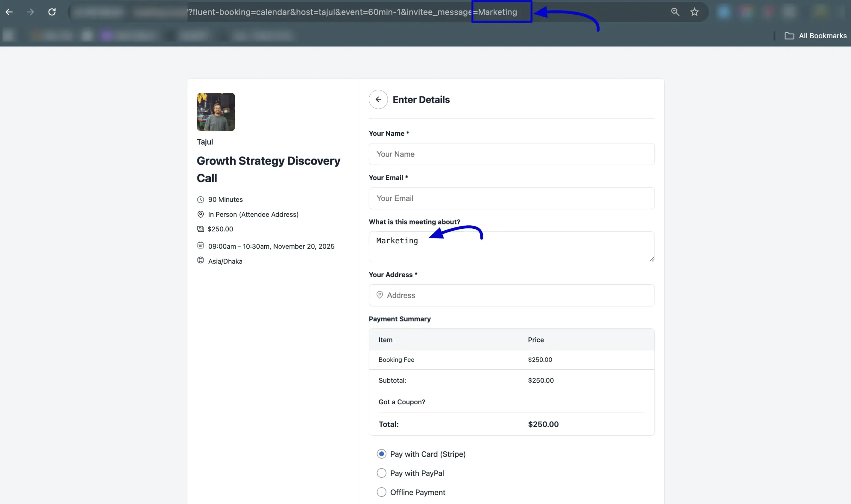Choose Offline Payment option
The image size is (851, 504).
click(381, 492)
